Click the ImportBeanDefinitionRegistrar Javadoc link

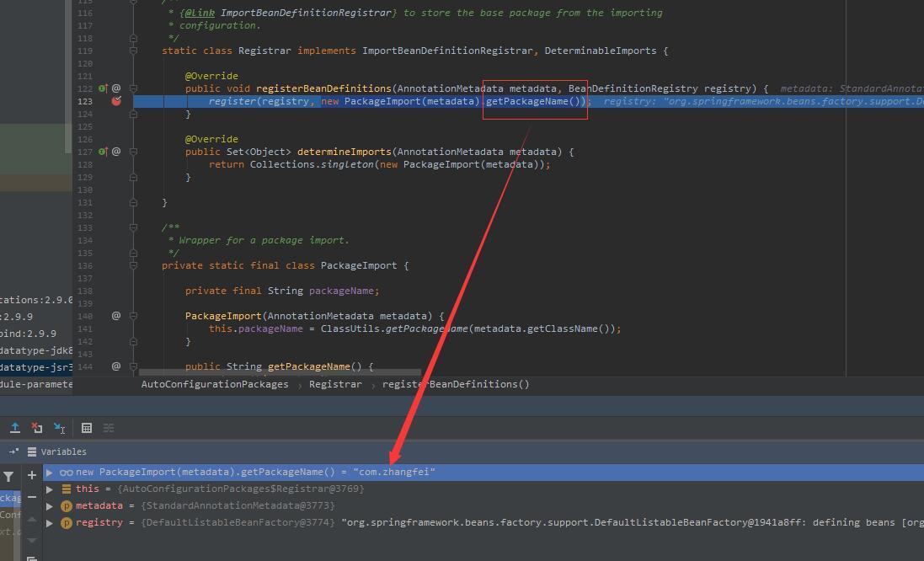pyautogui.click(x=306, y=13)
